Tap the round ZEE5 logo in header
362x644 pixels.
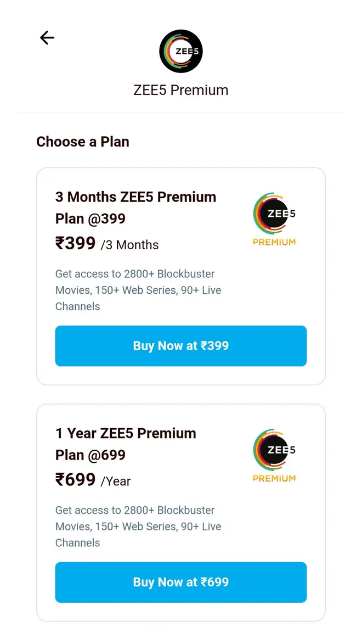click(x=181, y=52)
